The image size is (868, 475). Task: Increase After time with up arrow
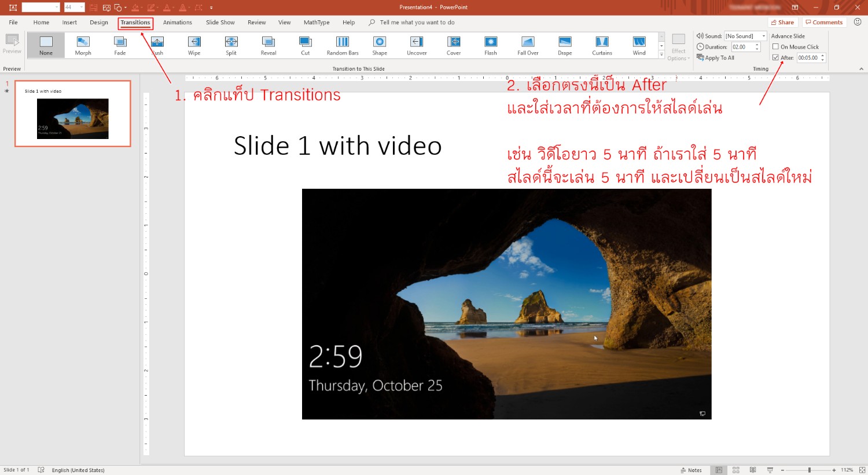pyautogui.click(x=822, y=56)
